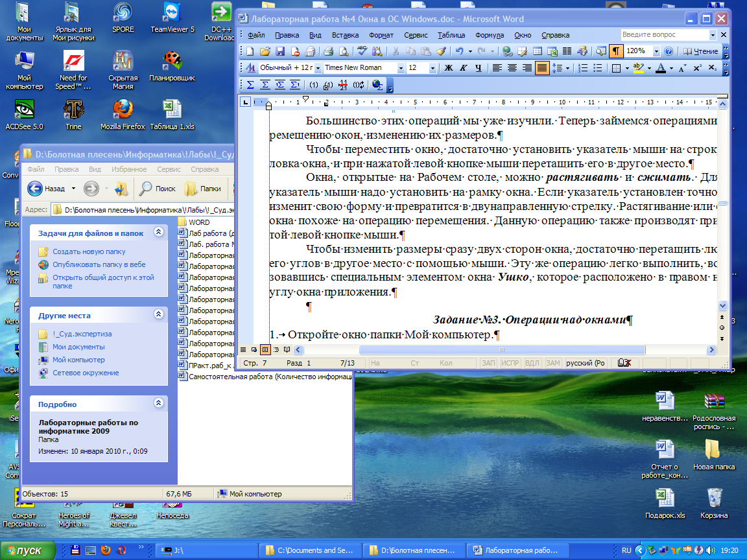Apply the font color A button

coord(661,68)
